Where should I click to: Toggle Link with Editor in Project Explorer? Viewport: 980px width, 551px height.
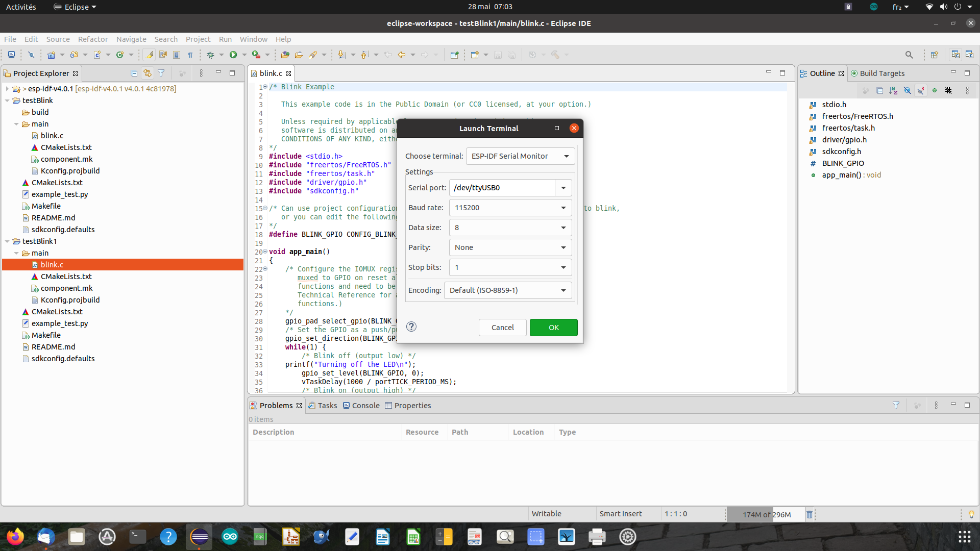tap(148, 73)
